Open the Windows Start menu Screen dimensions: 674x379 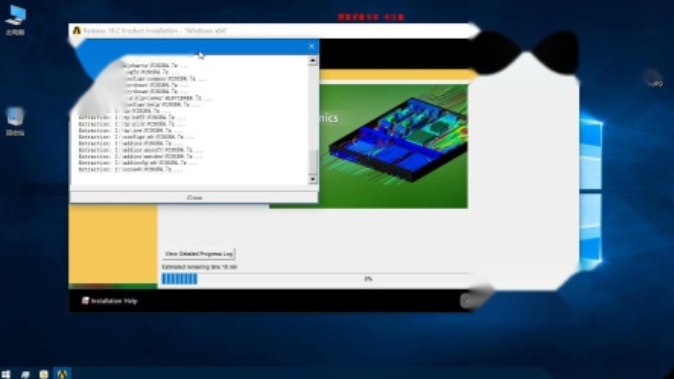pos(6,374)
